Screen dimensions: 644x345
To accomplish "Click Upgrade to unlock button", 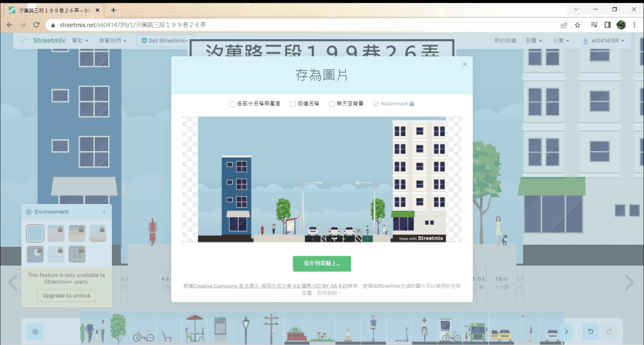I will (67, 295).
